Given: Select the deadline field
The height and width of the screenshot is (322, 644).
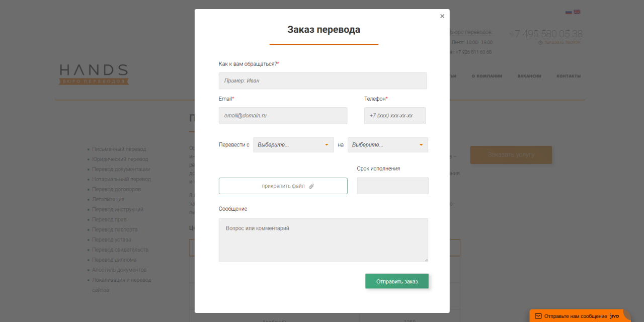Looking at the screenshot, I should coord(392,186).
